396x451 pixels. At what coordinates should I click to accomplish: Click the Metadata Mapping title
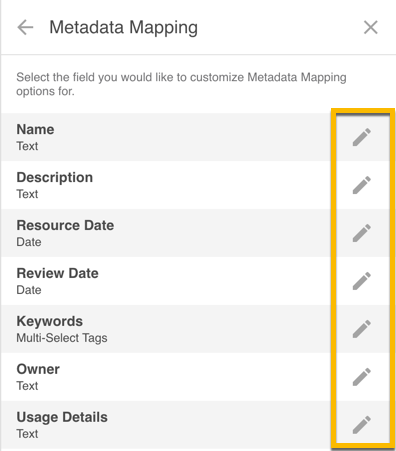[x=123, y=27]
